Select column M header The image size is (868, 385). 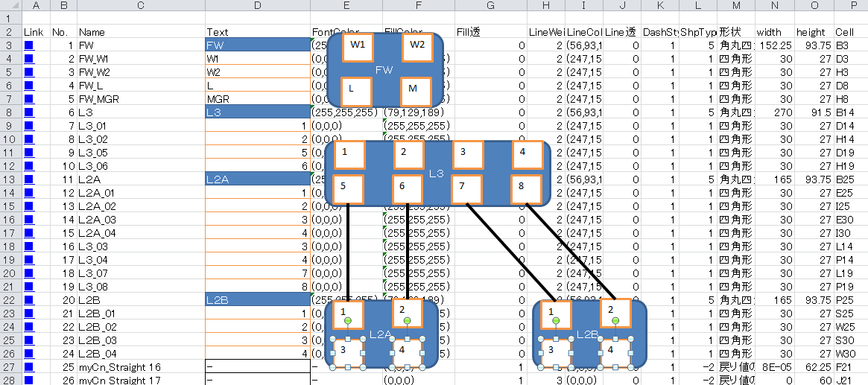click(x=735, y=5)
